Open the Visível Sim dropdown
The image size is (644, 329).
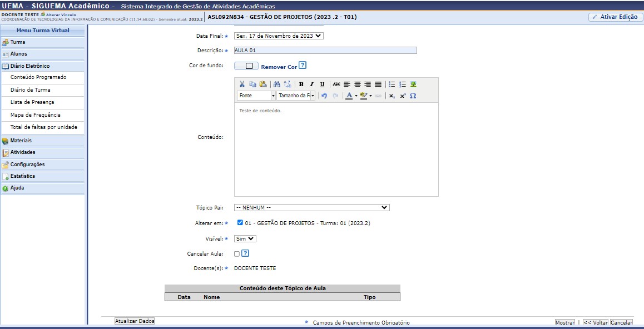(245, 238)
